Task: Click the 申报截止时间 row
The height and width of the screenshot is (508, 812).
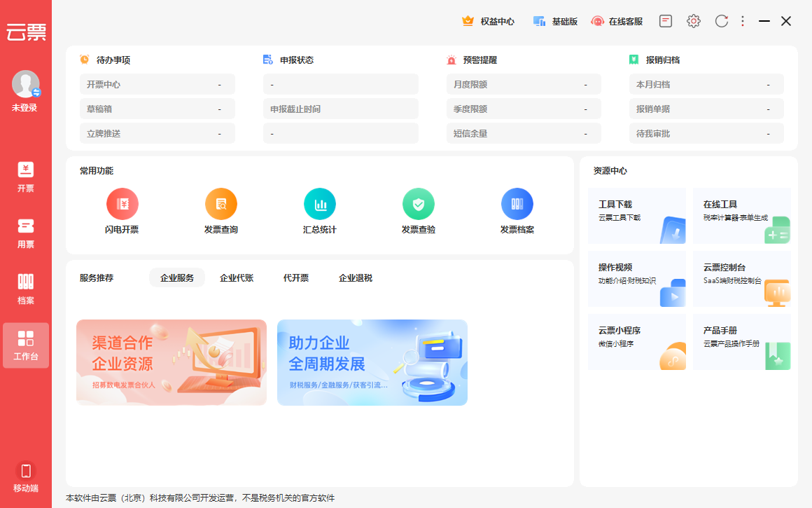Action: [x=341, y=109]
